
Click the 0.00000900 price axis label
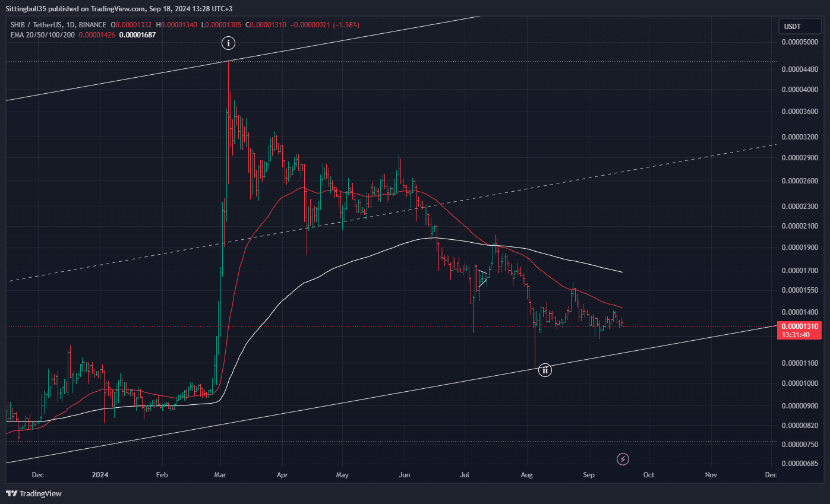[x=801, y=406]
